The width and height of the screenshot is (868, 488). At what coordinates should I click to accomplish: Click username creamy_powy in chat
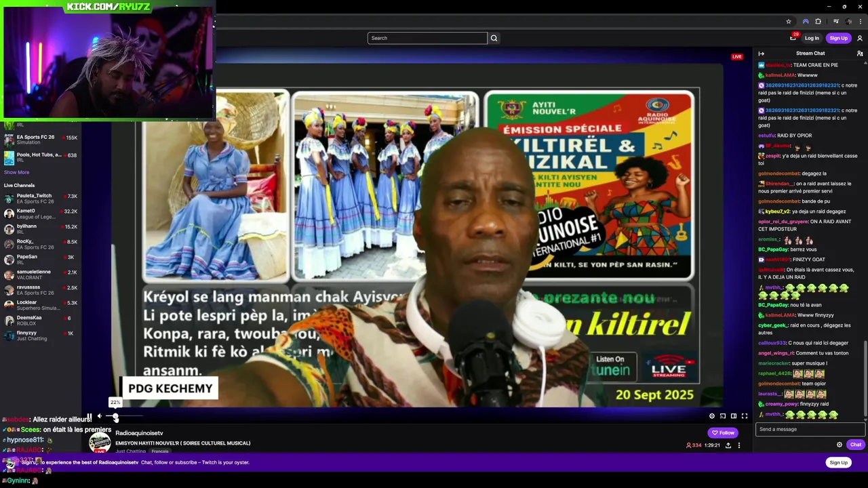(782, 404)
